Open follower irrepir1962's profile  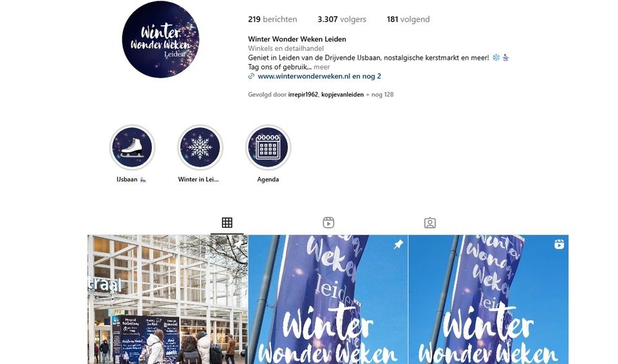coord(303,95)
